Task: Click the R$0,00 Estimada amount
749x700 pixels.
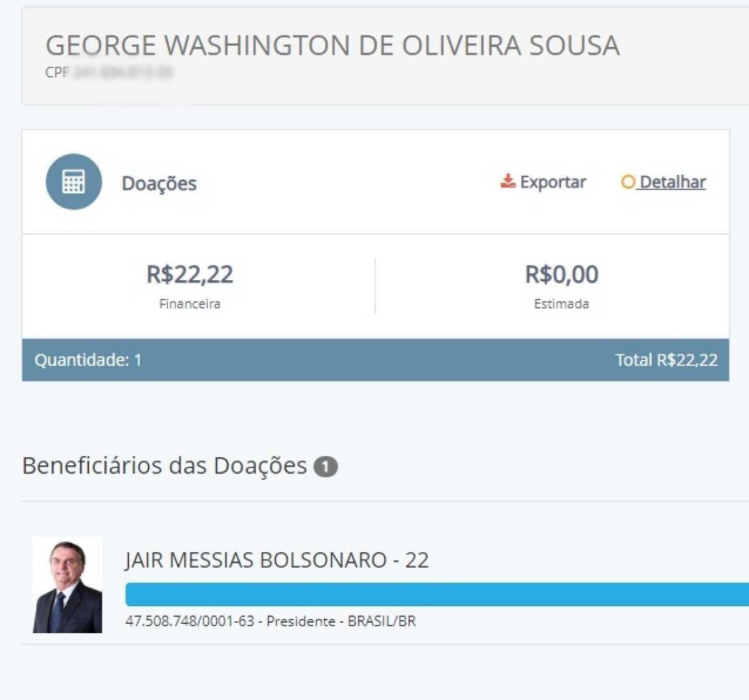Action: pyautogui.click(x=561, y=275)
